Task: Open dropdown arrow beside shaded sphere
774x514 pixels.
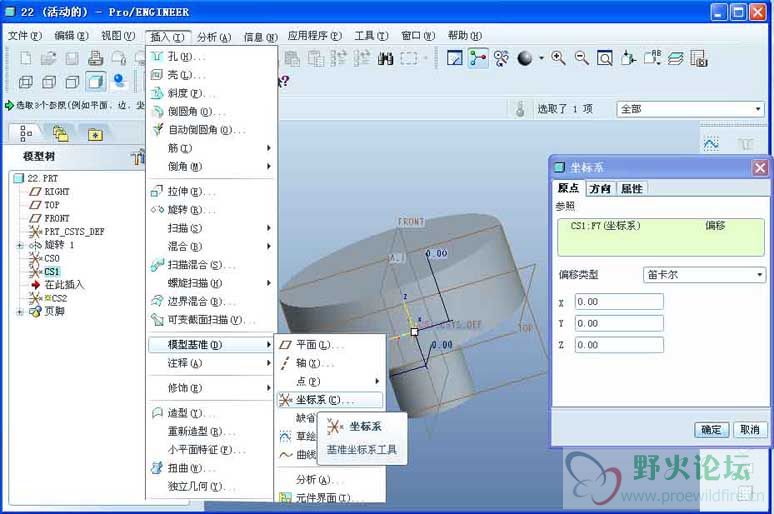Action: click(x=541, y=58)
